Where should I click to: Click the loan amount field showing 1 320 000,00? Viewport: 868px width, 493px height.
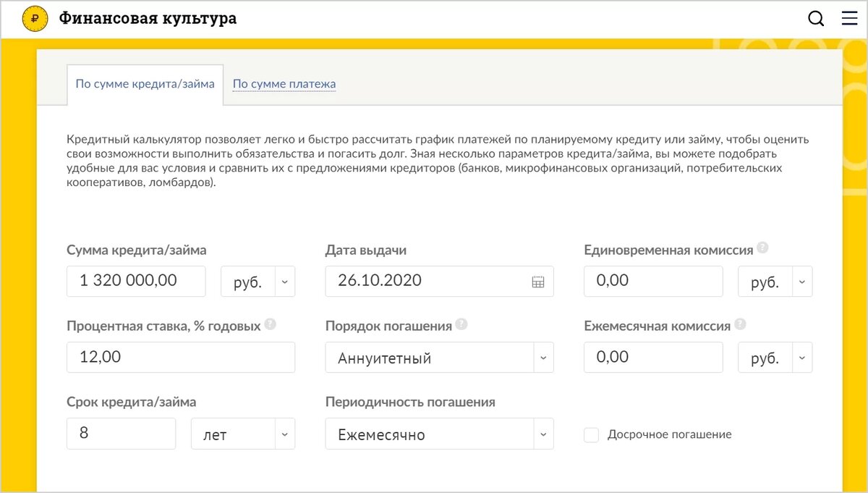[136, 281]
